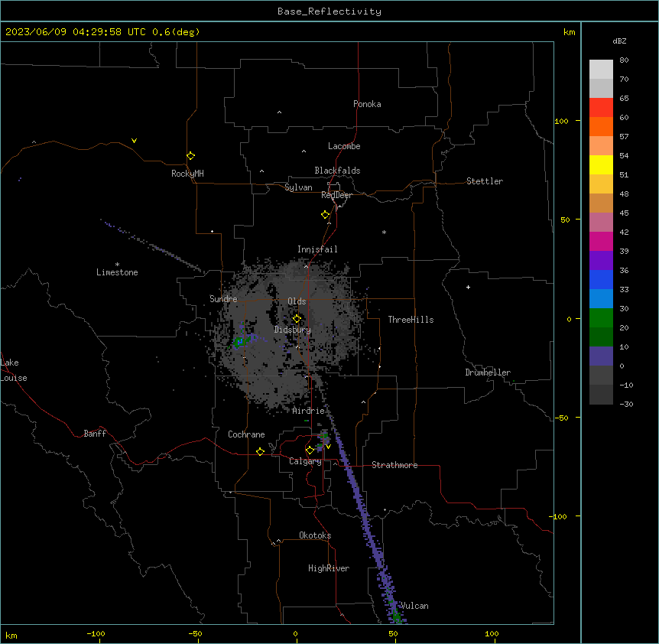Click the green echo beside the Vulcan label
This screenshot has width=659, height=644.
pyautogui.click(x=396, y=616)
